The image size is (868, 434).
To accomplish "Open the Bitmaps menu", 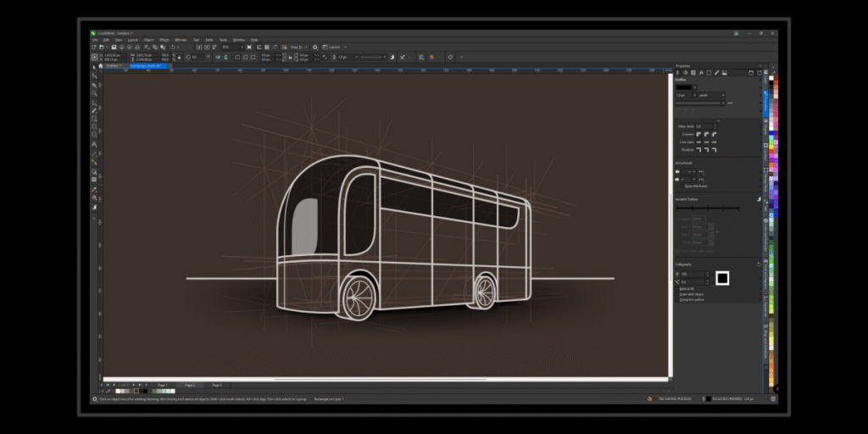I will (181, 40).
